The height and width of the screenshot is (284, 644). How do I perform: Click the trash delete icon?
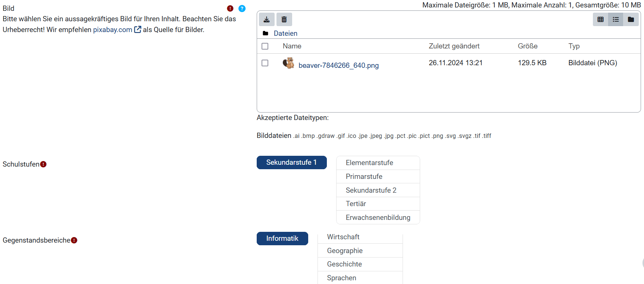point(284,19)
